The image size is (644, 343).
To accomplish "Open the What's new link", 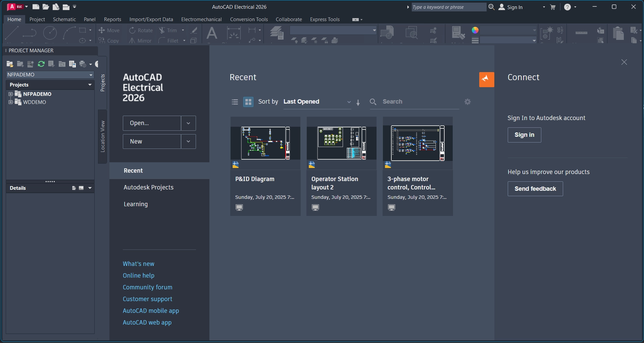I will coord(139,264).
